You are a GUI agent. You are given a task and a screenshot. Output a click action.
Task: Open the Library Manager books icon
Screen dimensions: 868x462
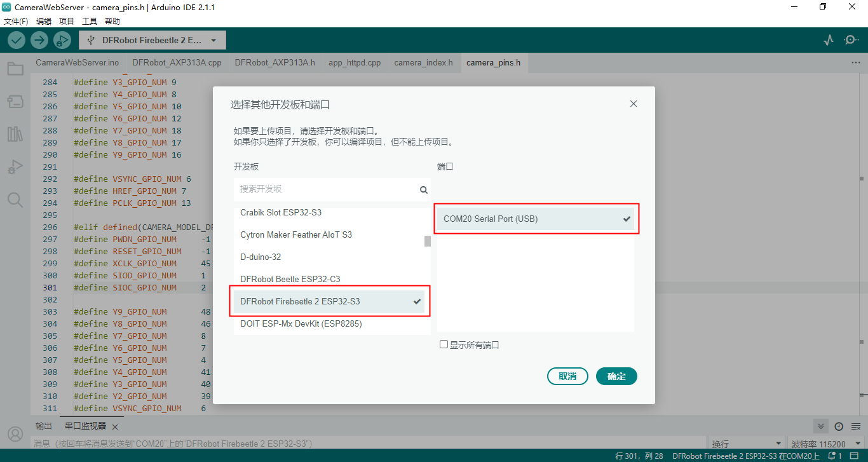pos(15,134)
